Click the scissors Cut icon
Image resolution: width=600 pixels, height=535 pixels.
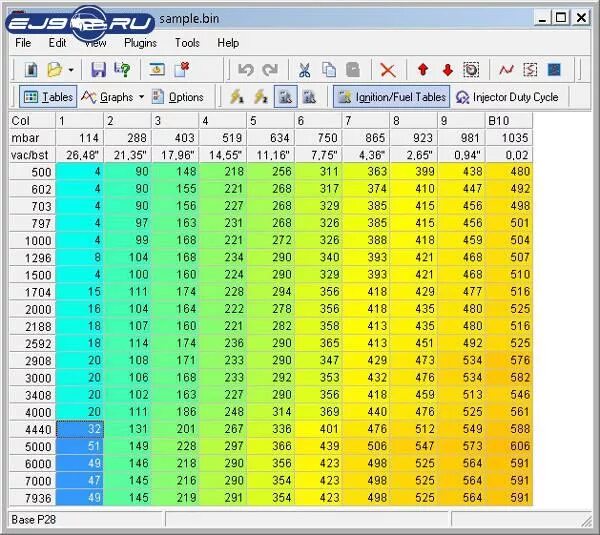pyautogui.click(x=305, y=70)
